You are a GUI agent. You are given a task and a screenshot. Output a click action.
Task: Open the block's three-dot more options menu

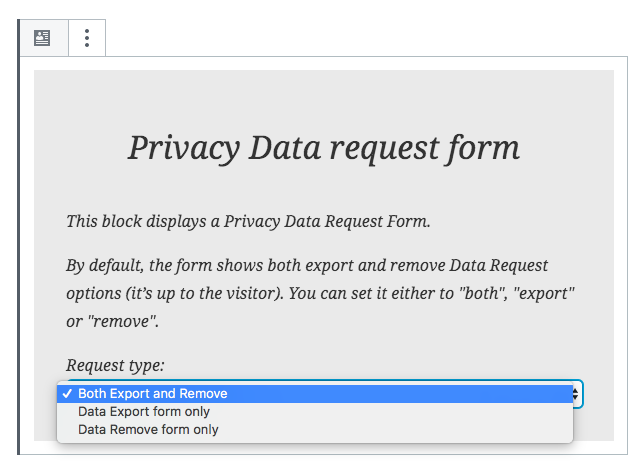click(x=87, y=38)
